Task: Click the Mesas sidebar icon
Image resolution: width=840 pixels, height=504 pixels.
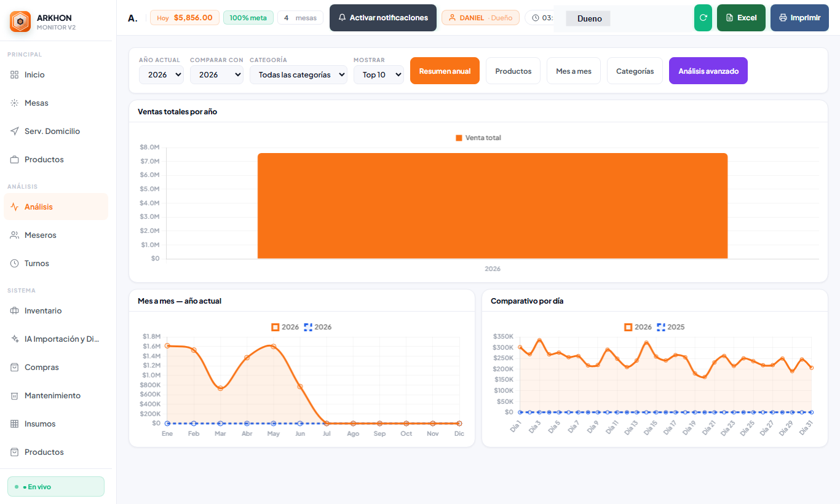Action: pos(15,103)
